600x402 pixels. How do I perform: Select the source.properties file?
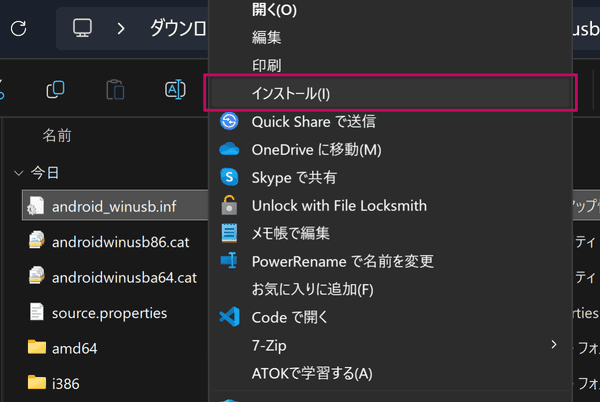point(109,313)
